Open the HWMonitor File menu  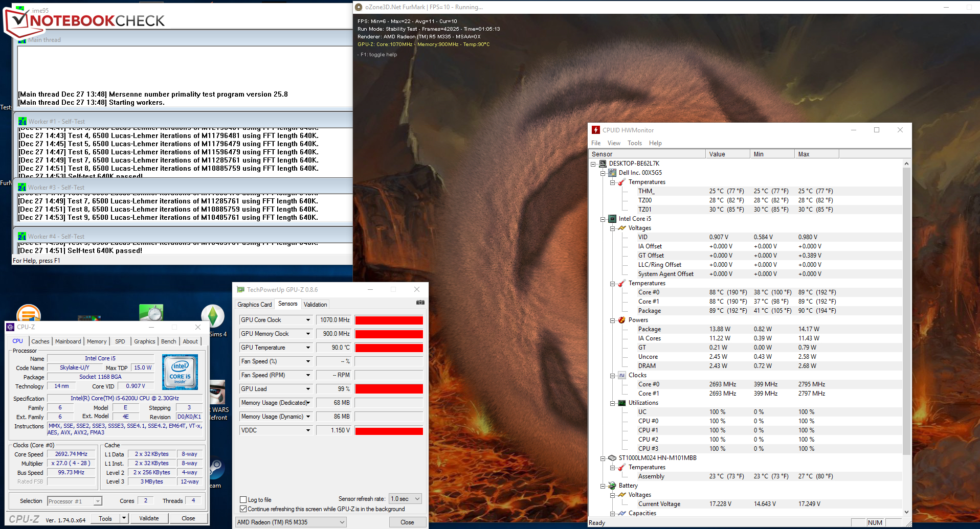pos(596,143)
